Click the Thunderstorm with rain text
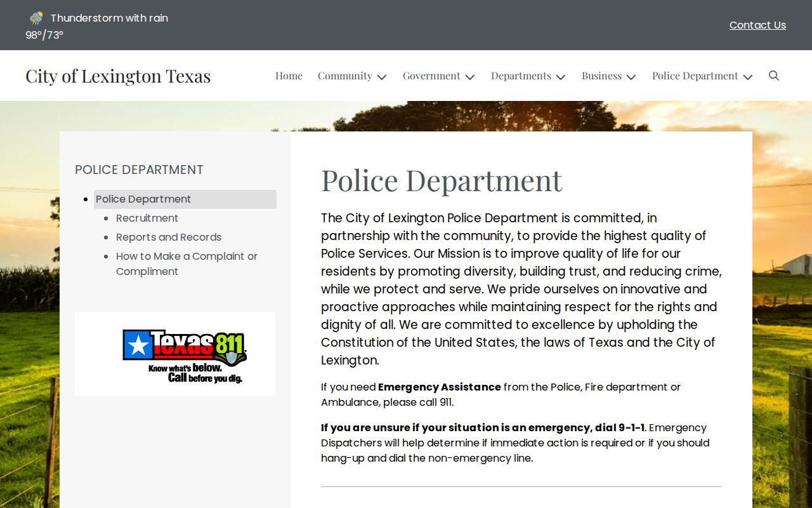 (109, 18)
